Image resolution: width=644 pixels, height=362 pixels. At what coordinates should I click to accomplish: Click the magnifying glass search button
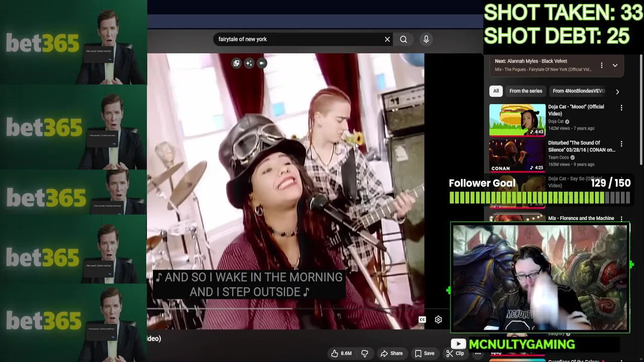click(404, 39)
